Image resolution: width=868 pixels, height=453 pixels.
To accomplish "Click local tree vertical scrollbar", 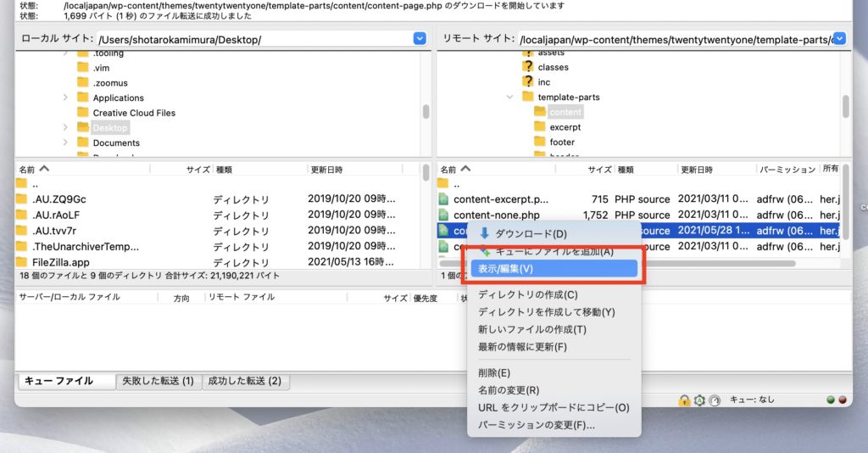I will pos(426,111).
